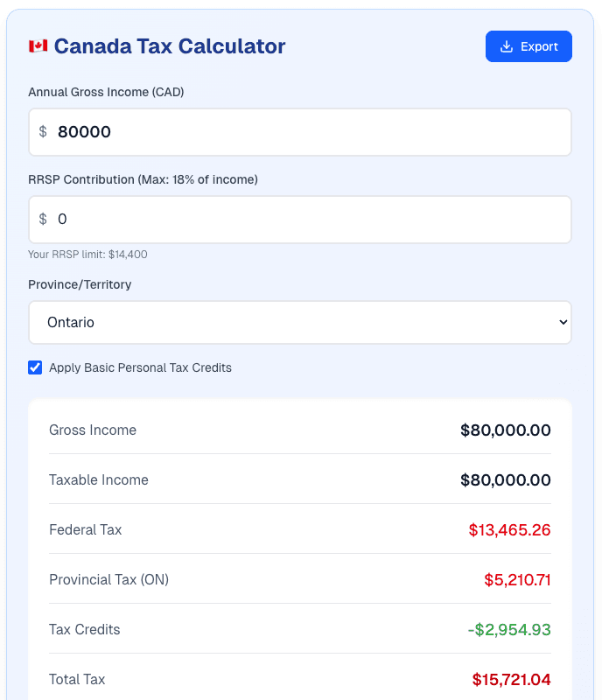
Task: Click the dollar sign beside RRSP Contribution
Action: coord(44,219)
